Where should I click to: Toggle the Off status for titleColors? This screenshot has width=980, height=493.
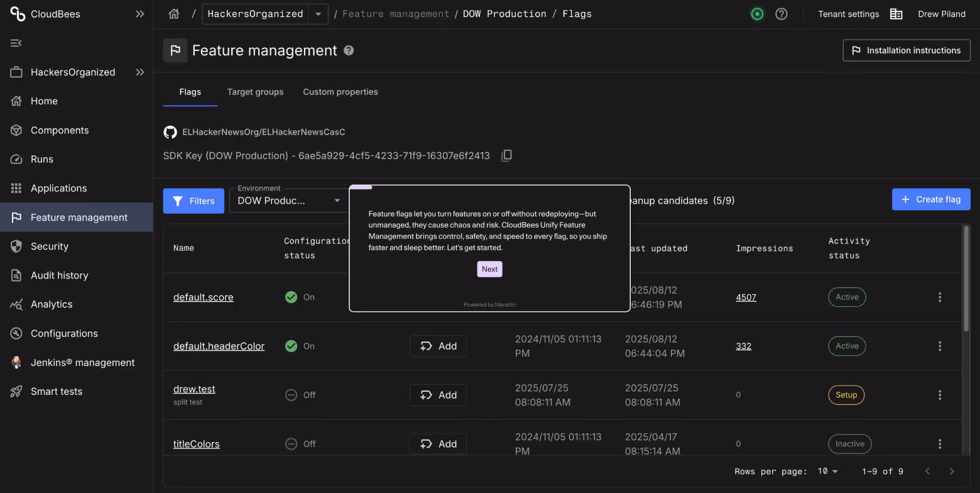coord(291,443)
